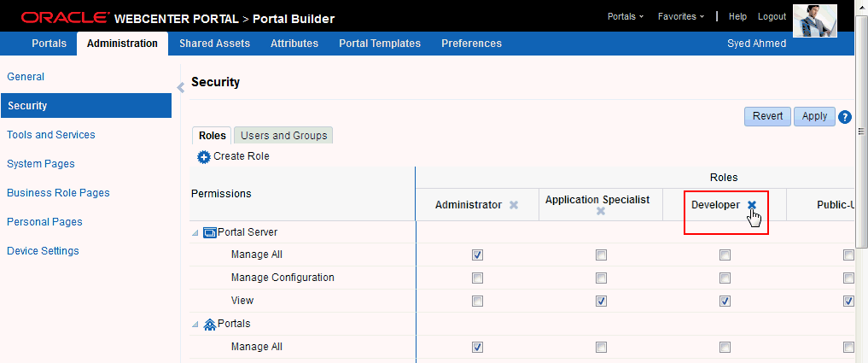Open General in the sidebar
868x363 pixels.
(x=26, y=77)
